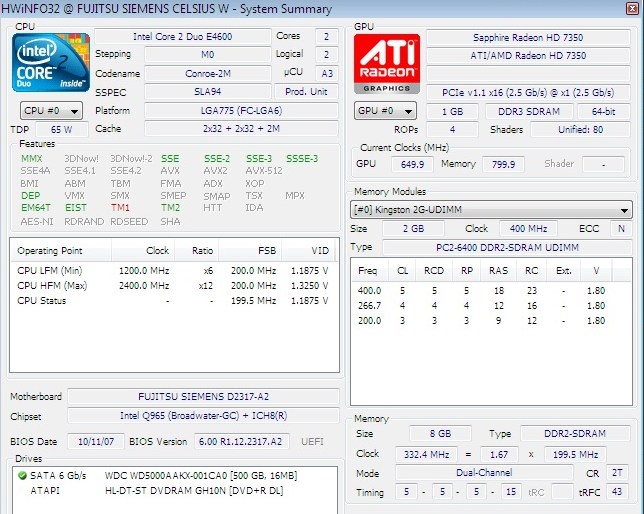Click the SLA94 SSPEC field
Viewport: 644px width, 514px height.
(208, 92)
